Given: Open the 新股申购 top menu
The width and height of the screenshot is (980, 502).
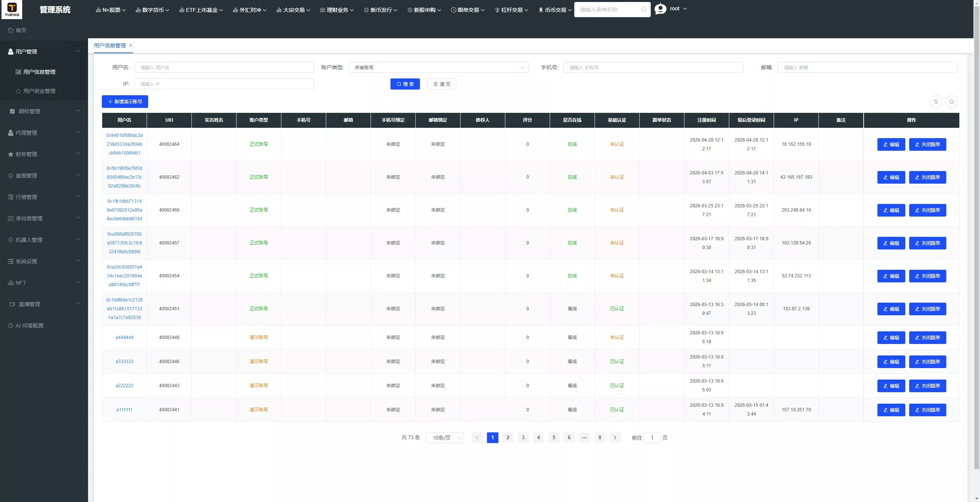Looking at the screenshot, I should (x=424, y=10).
